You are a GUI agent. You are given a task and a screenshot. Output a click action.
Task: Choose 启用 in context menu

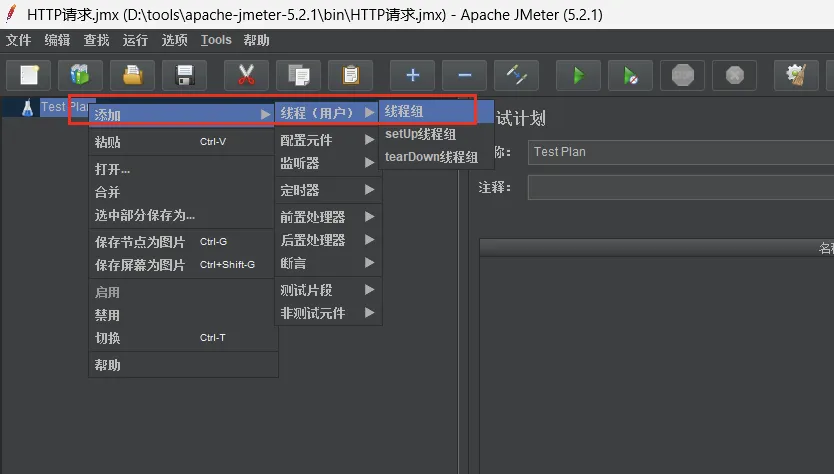point(182,292)
